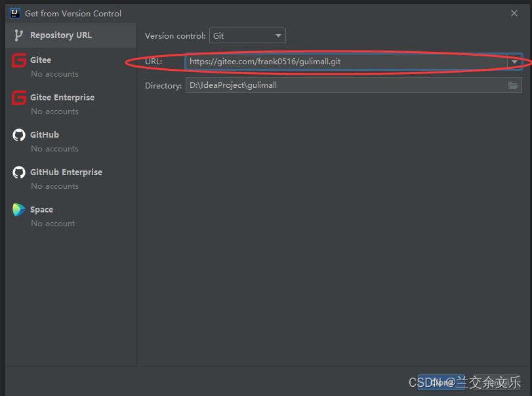The width and height of the screenshot is (532, 396).
Task: Click into the repository URL field
Action: (346, 62)
